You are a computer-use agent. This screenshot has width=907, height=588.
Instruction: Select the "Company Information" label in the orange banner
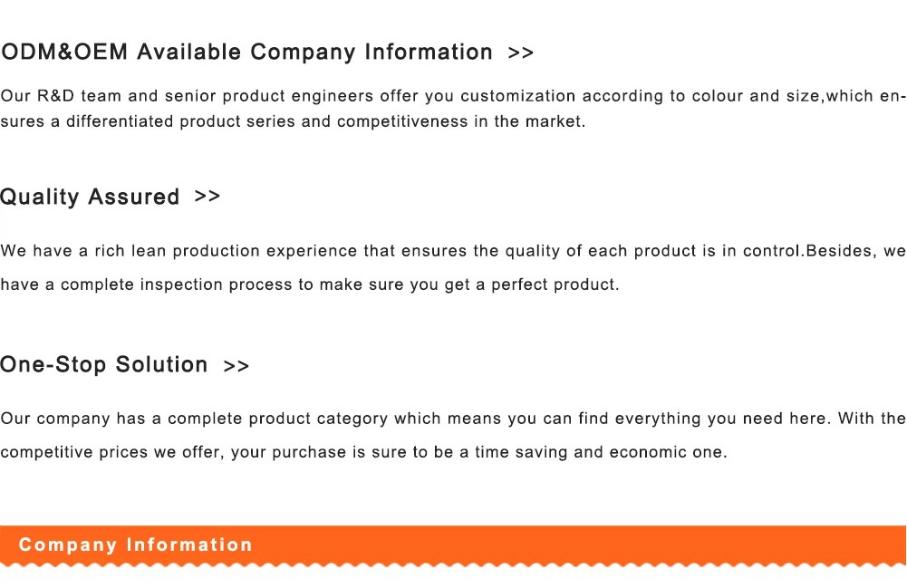[136, 545]
